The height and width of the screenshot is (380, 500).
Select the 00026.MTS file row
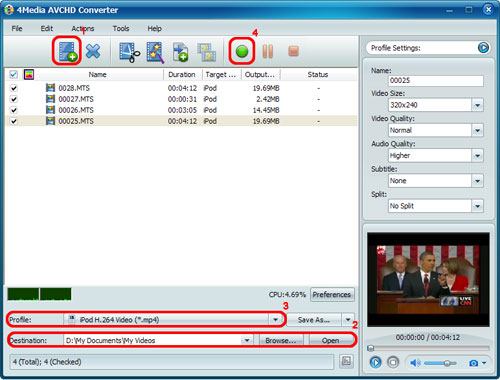182,110
